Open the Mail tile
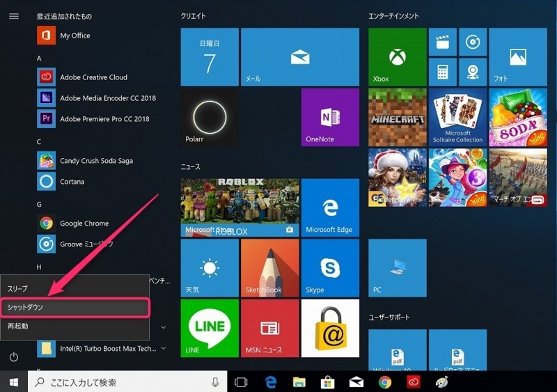 click(x=300, y=57)
